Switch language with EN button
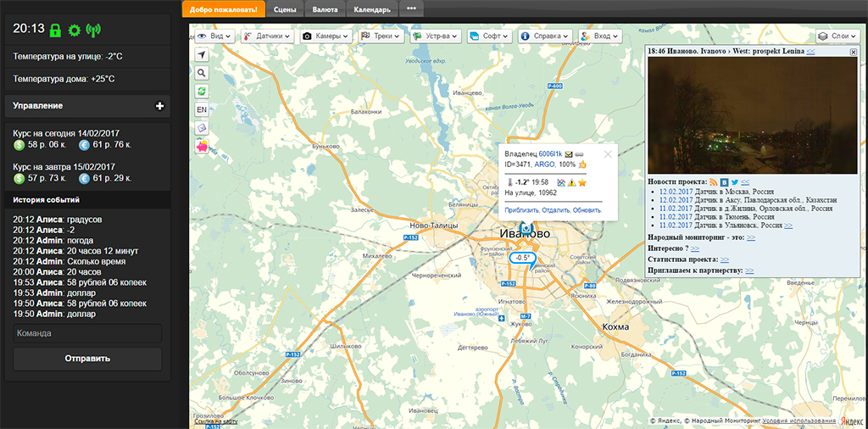868x429 pixels. [202, 109]
